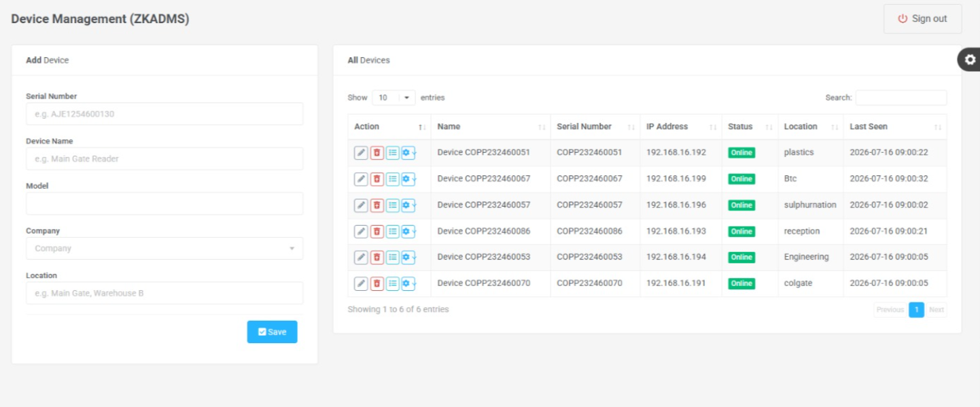The height and width of the screenshot is (407, 980).
Task: Open gear dropdown for device COPP232460053
Action: [x=408, y=257]
